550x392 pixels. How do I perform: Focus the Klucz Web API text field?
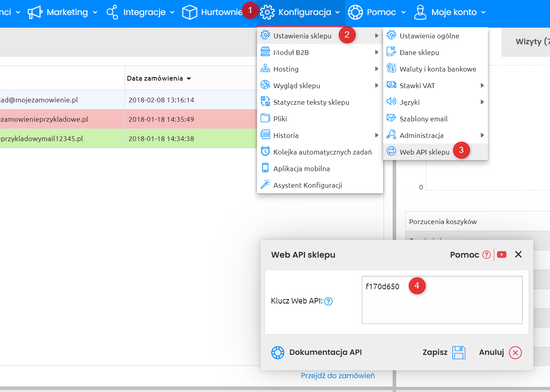pyautogui.click(x=442, y=300)
